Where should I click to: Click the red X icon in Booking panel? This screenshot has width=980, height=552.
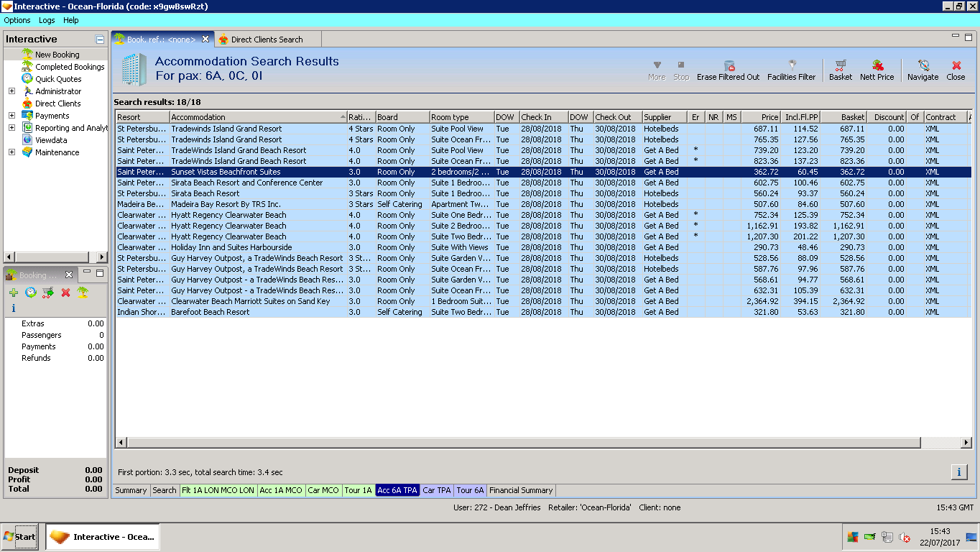[x=65, y=293]
